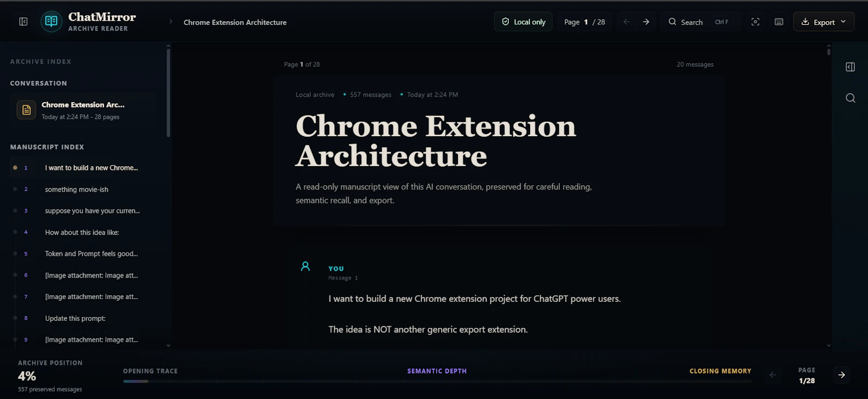Screen dimensions: 868x399
Task: Open index entry 'Token and Prompt feels good...'
Action: coord(82,254)
